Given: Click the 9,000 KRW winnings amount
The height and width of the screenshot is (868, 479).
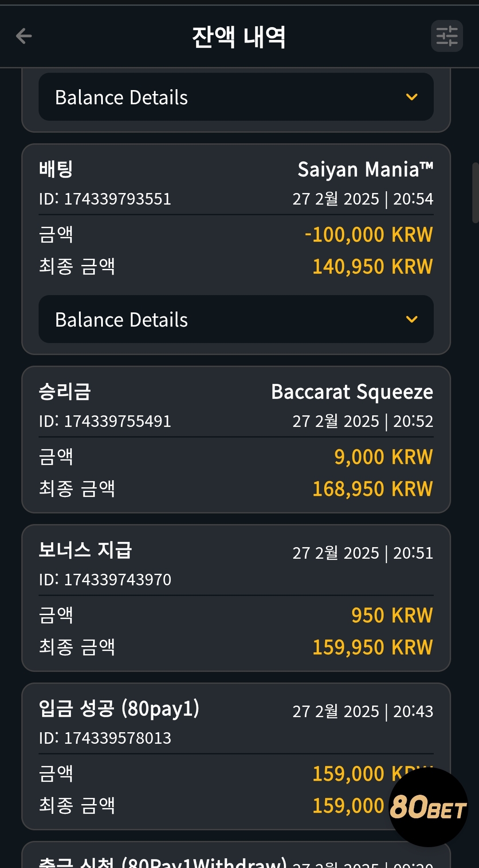Looking at the screenshot, I should tap(384, 457).
